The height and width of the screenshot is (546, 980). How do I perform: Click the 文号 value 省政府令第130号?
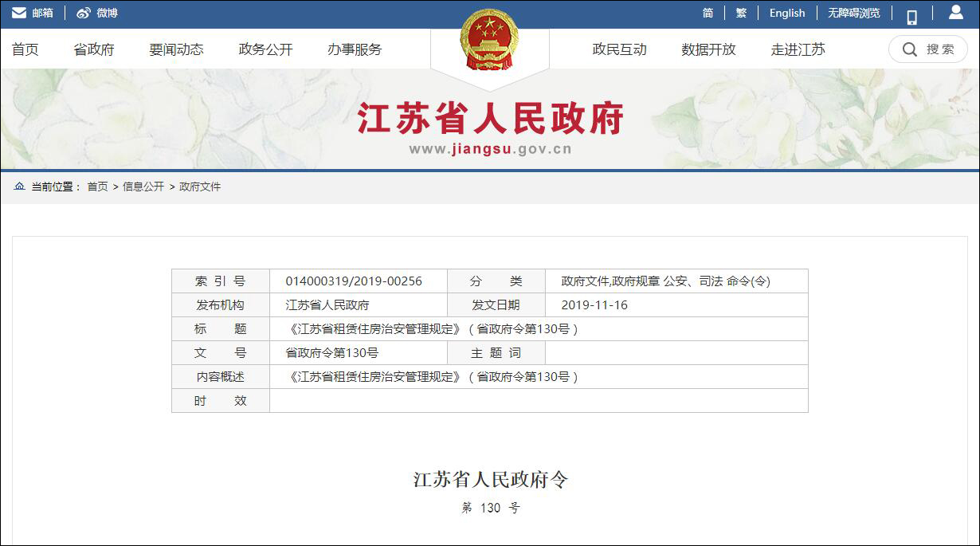coord(331,353)
